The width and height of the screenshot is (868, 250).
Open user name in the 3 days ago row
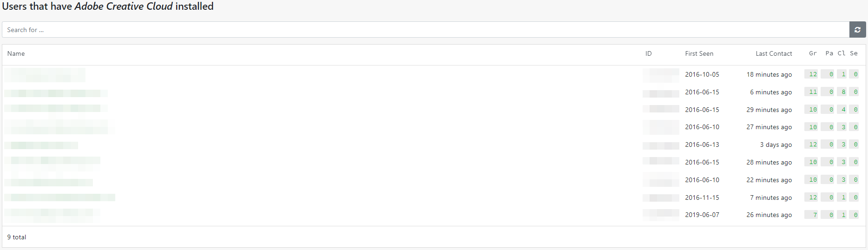(41, 145)
